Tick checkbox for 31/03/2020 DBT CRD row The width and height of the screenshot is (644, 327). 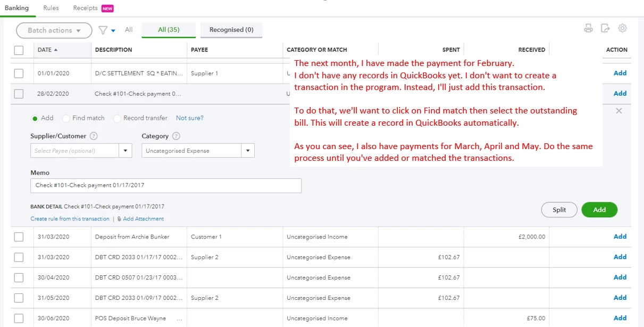tap(19, 257)
